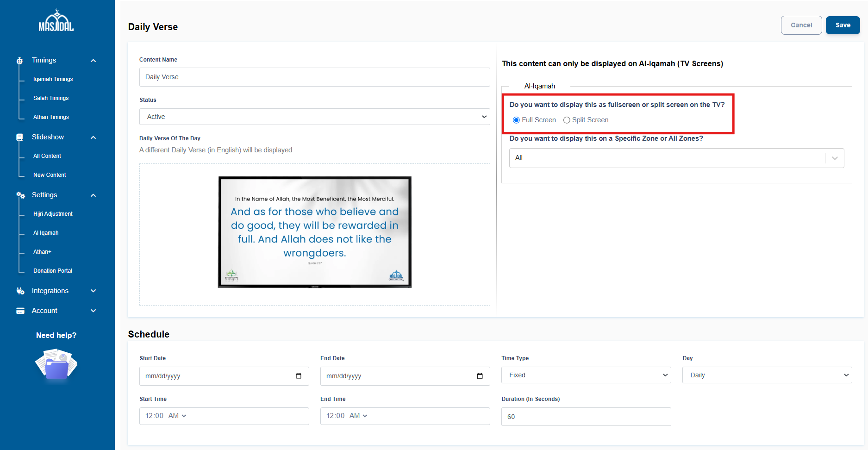Select the Split Screen radio option
The height and width of the screenshot is (450, 868).
pos(567,120)
